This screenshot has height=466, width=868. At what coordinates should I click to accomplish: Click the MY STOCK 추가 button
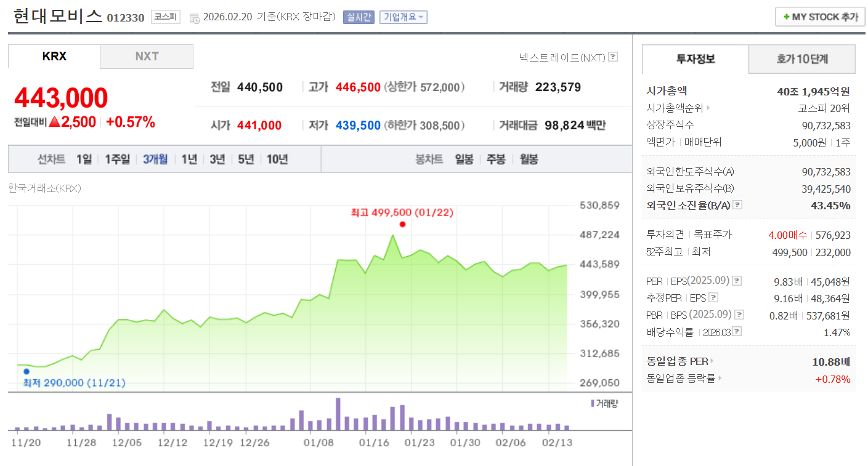tap(820, 17)
